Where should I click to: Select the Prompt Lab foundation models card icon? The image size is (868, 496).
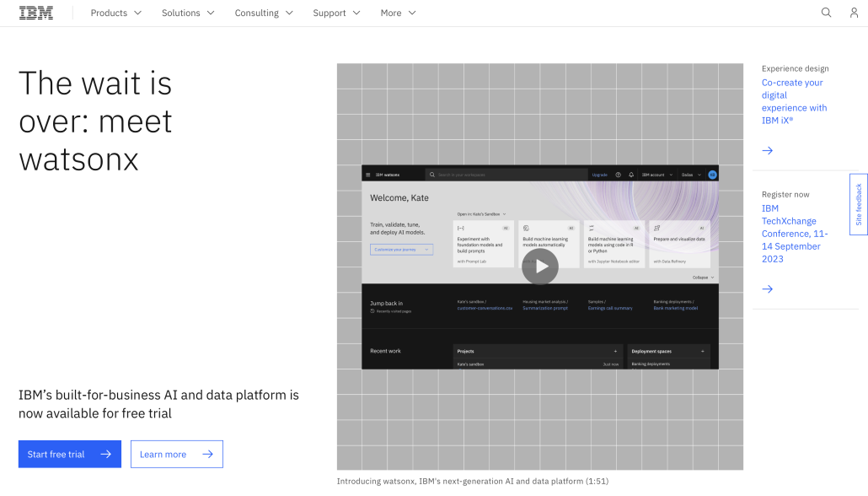[x=462, y=227]
